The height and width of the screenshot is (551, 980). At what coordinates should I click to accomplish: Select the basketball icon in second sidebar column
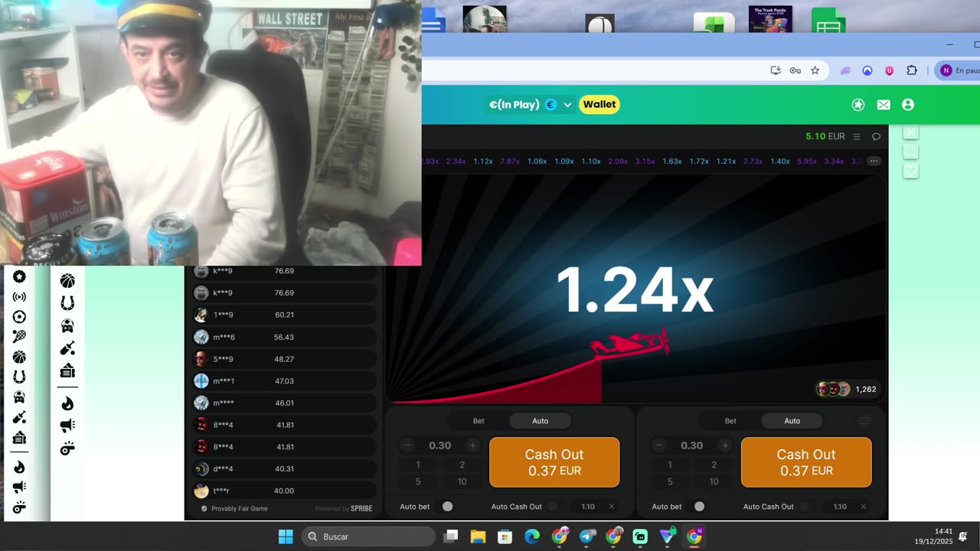[x=67, y=281]
